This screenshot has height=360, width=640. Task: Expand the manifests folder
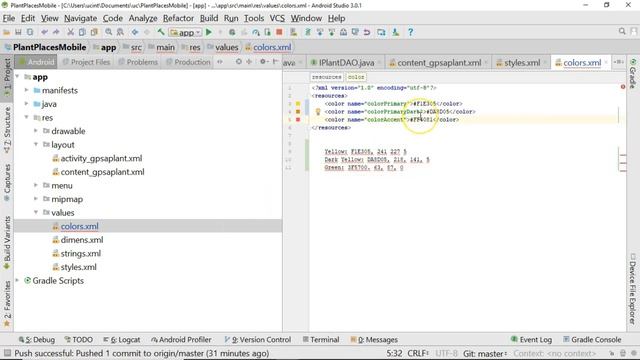[27, 90]
